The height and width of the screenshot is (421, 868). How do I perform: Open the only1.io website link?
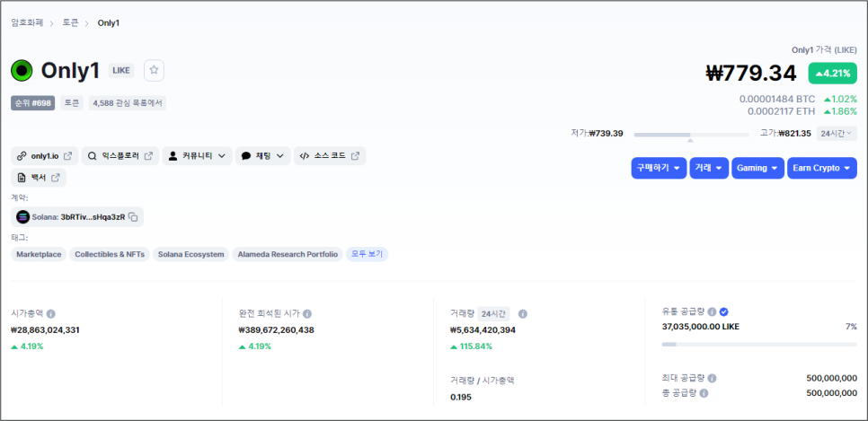pyautogui.click(x=45, y=156)
